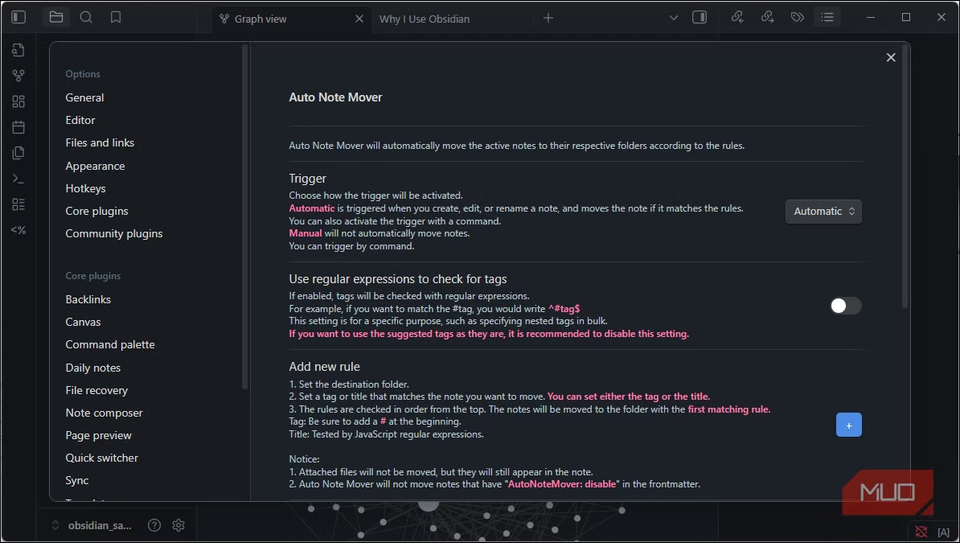Open General settings

click(84, 97)
